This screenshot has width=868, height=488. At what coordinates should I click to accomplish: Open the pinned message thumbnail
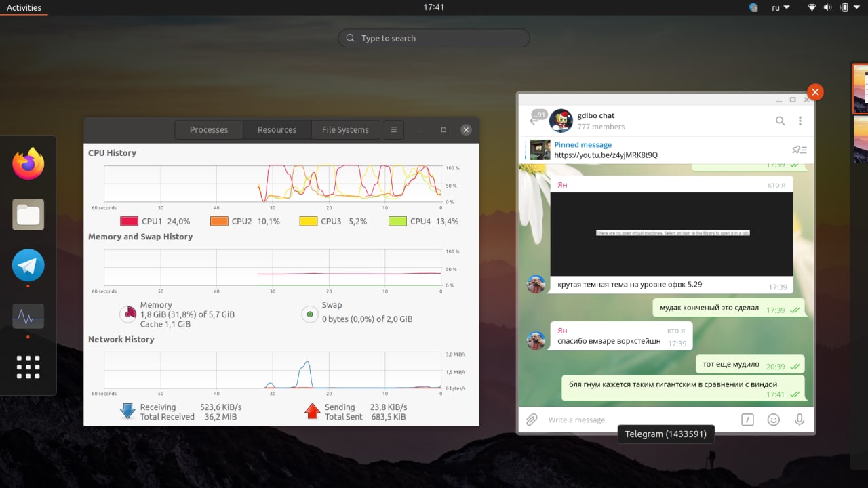click(540, 150)
